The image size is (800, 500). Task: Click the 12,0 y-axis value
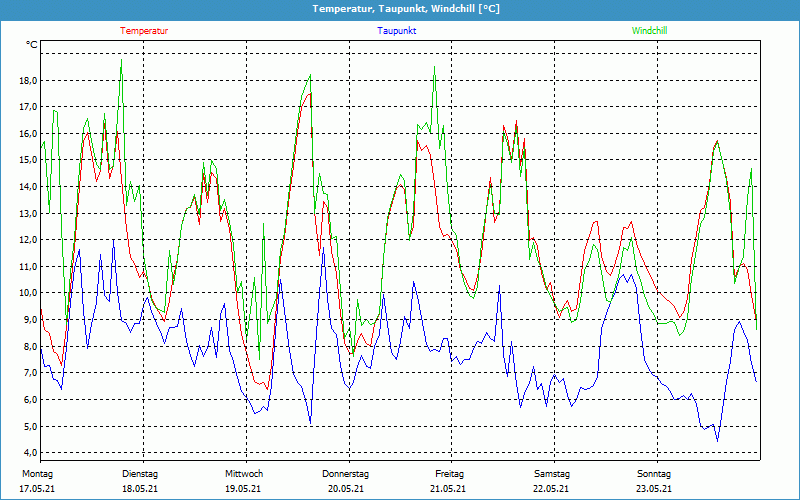(x=28, y=240)
